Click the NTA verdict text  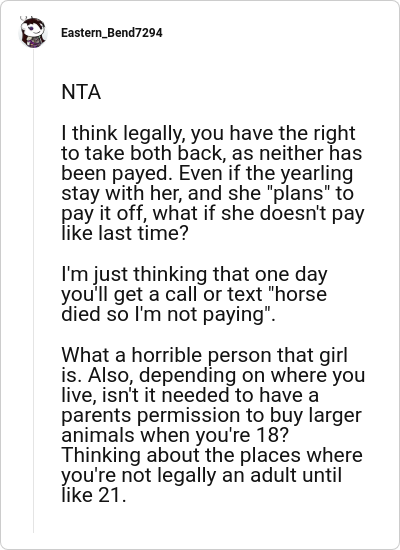[81, 92]
